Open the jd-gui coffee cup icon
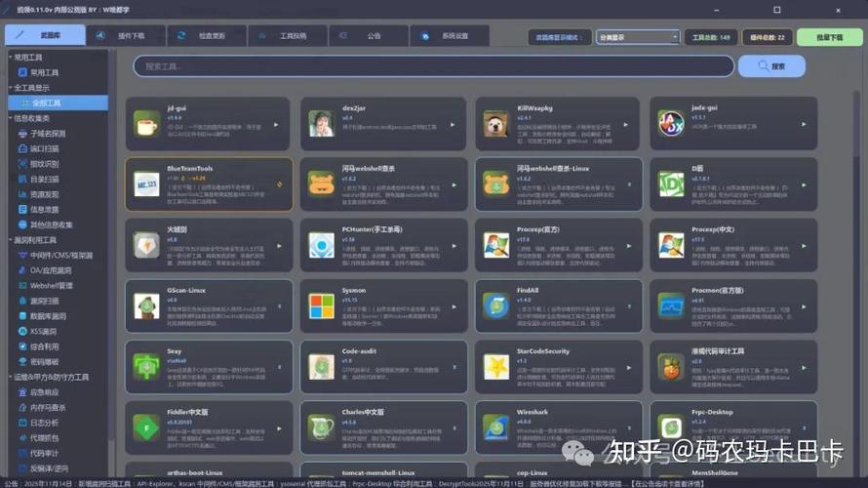This screenshot has height=488, width=868. [x=146, y=124]
